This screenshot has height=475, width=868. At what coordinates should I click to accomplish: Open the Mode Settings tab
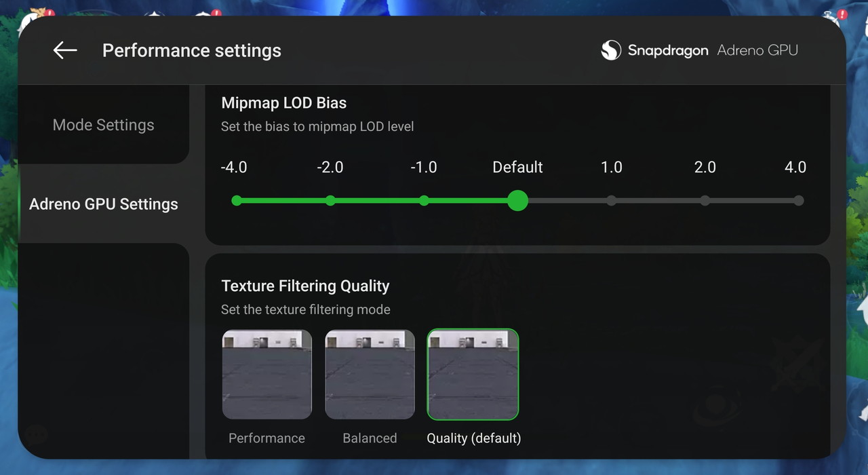(104, 125)
